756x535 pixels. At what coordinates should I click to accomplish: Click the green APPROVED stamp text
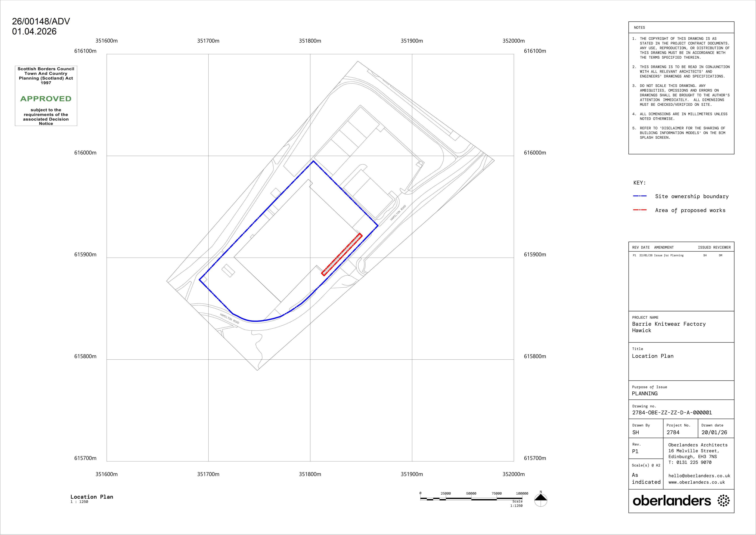click(x=46, y=99)
